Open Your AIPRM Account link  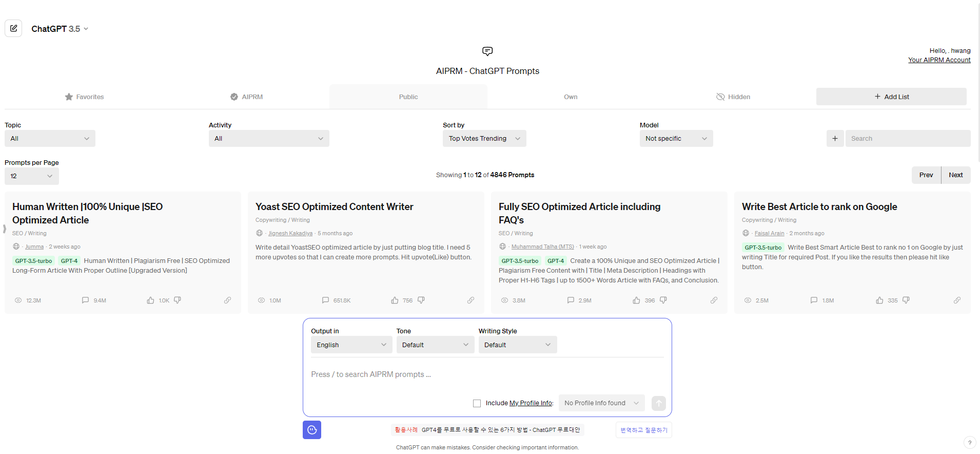pyautogui.click(x=939, y=60)
